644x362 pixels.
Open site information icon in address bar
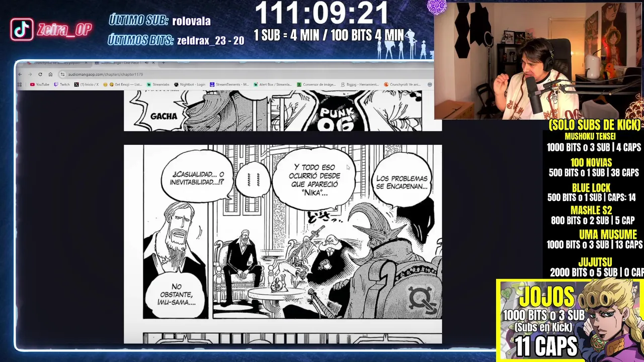coord(62,74)
